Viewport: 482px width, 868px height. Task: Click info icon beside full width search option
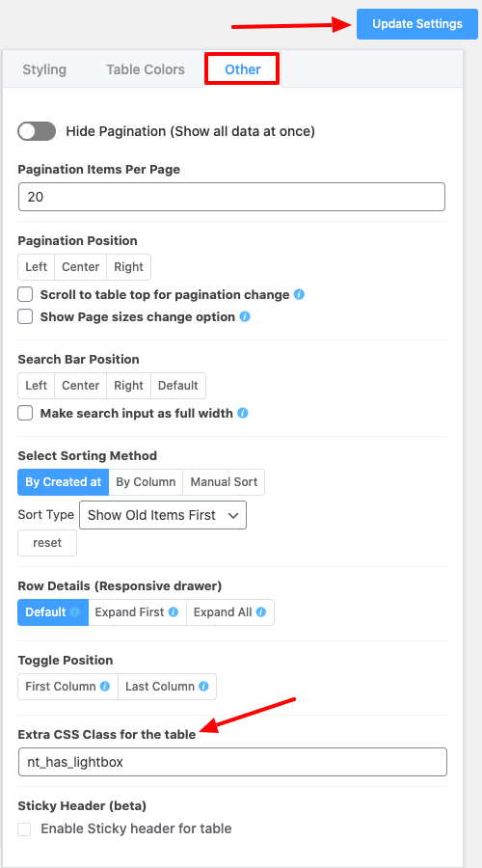pos(242,413)
